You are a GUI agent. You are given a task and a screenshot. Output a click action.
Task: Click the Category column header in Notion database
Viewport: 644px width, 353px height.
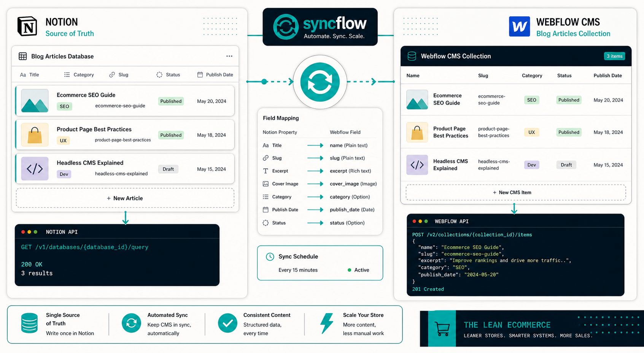(x=79, y=75)
